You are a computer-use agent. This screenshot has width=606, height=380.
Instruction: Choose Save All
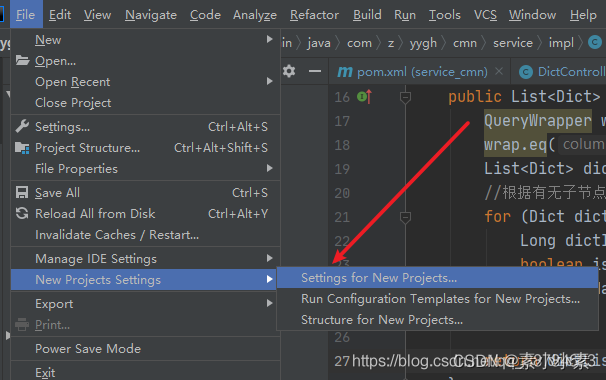tap(145, 193)
